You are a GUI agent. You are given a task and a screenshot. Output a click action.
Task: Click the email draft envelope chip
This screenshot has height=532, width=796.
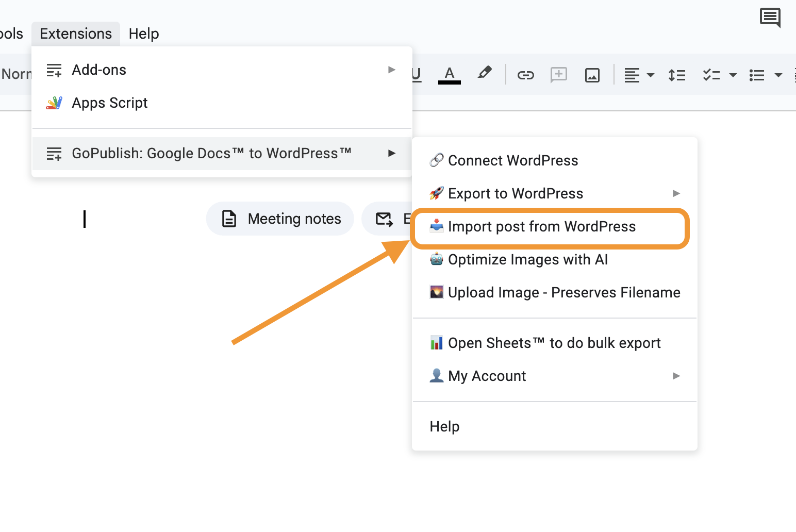click(387, 219)
